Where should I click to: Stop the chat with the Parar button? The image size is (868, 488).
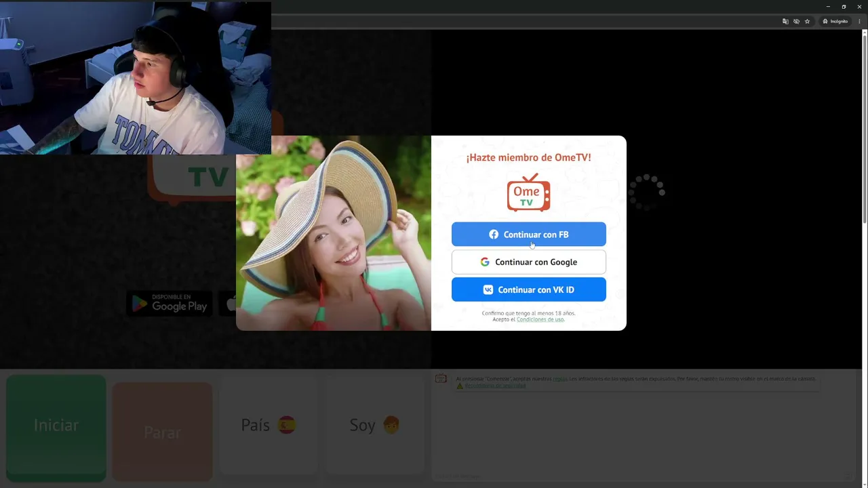coord(162,432)
